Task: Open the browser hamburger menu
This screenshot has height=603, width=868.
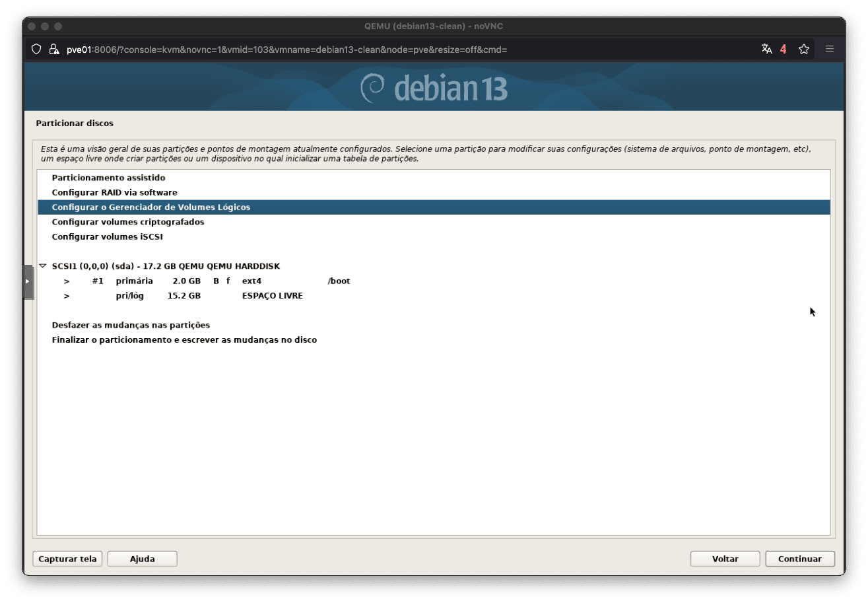Action: 830,49
